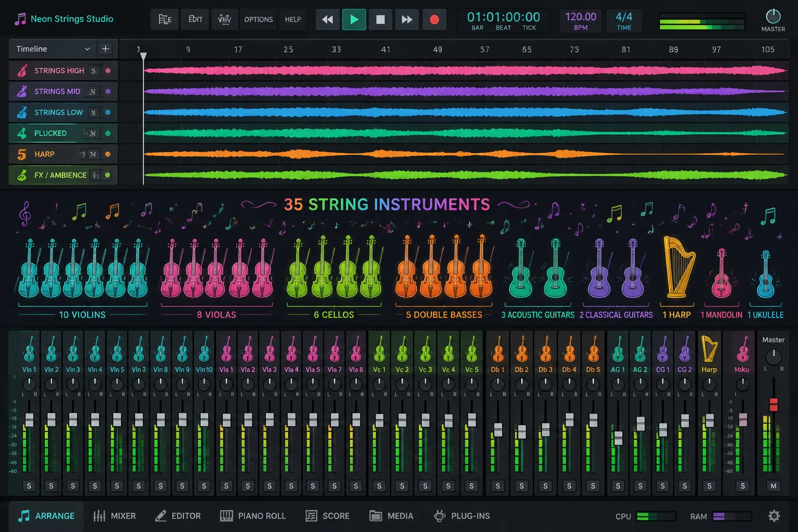The image size is (798, 532).
Task: Click the Db 1 double bass icon
Action: (498, 349)
